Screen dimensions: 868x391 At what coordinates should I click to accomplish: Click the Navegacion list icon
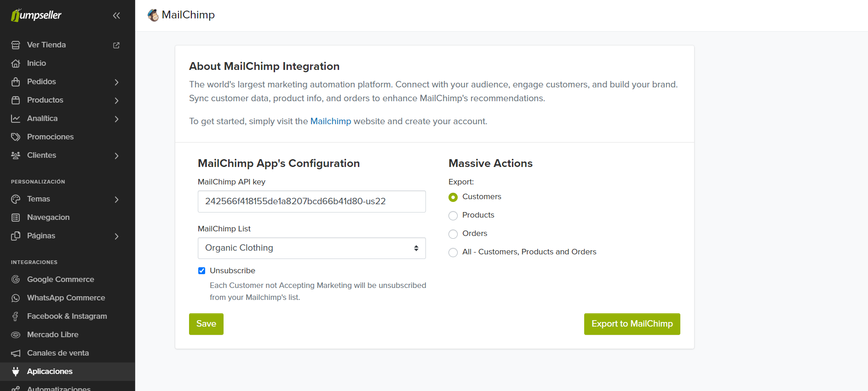point(16,218)
